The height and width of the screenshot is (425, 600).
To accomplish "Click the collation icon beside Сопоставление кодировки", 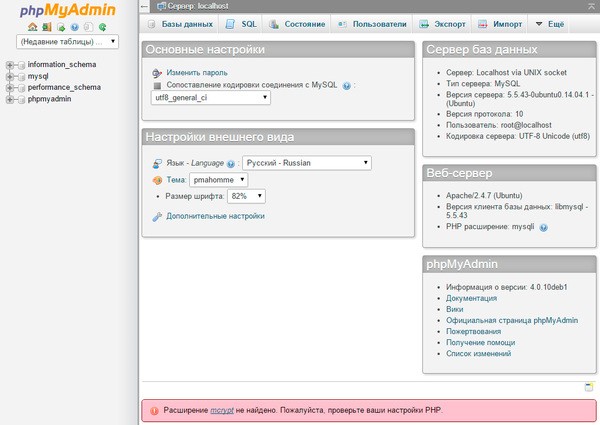I will pos(157,85).
